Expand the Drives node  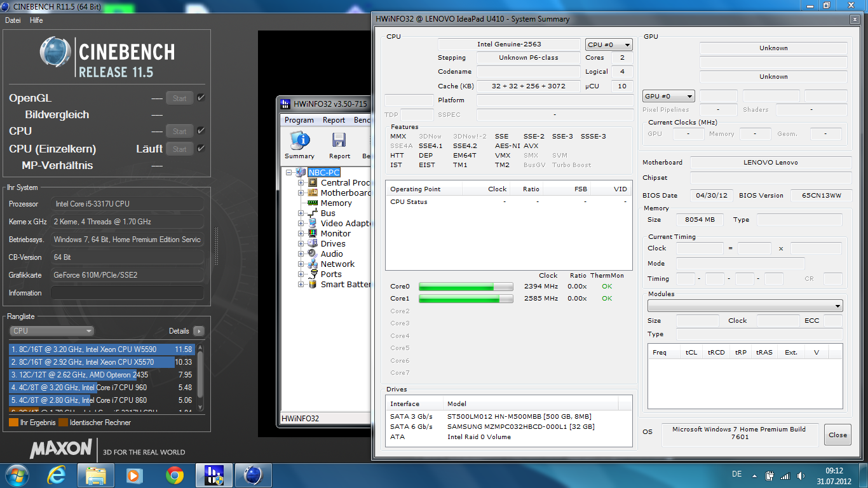coord(301,243)
